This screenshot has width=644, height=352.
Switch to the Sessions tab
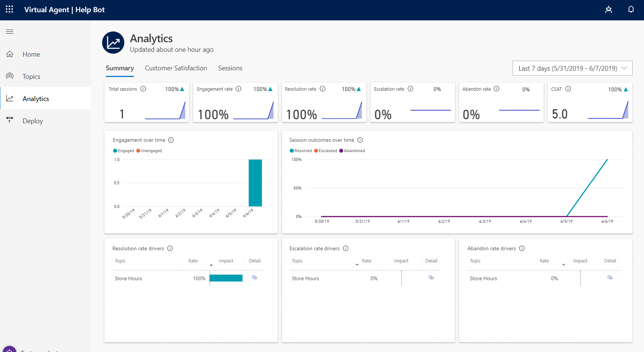(x=230, y=68)
